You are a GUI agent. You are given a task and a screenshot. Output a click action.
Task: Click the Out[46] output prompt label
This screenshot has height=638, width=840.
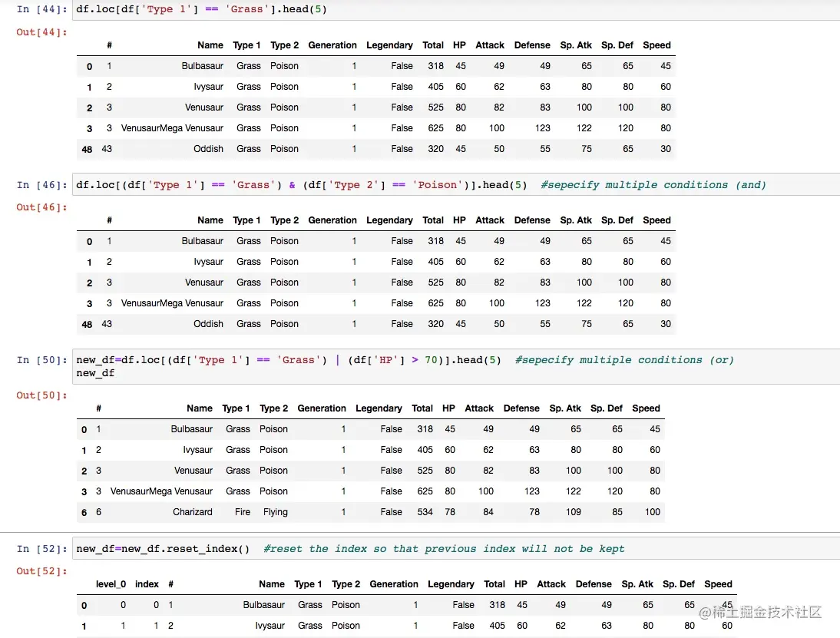[41, 207]
